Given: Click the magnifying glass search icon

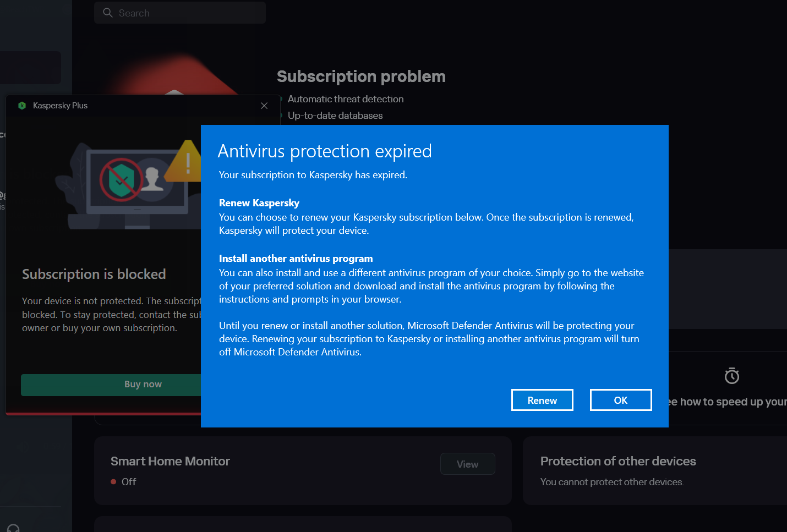Looking at the screenshot, I should pyautogui.click(x=108, y=13).
